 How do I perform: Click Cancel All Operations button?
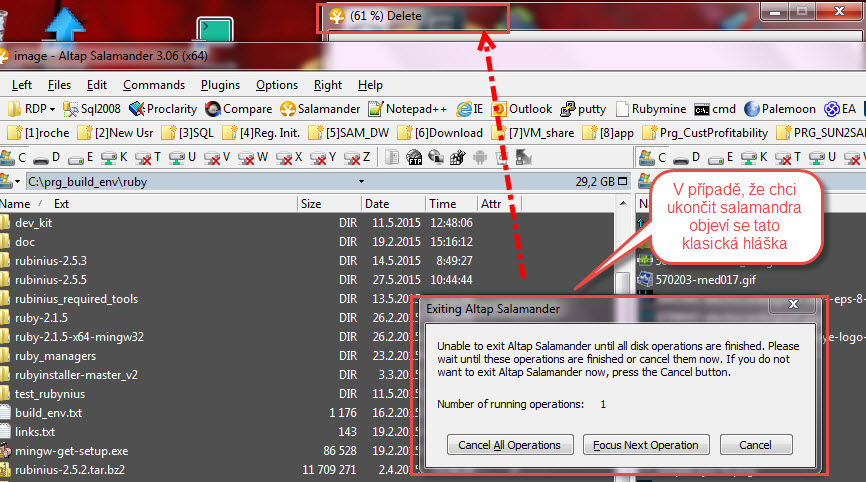point(510,445)
